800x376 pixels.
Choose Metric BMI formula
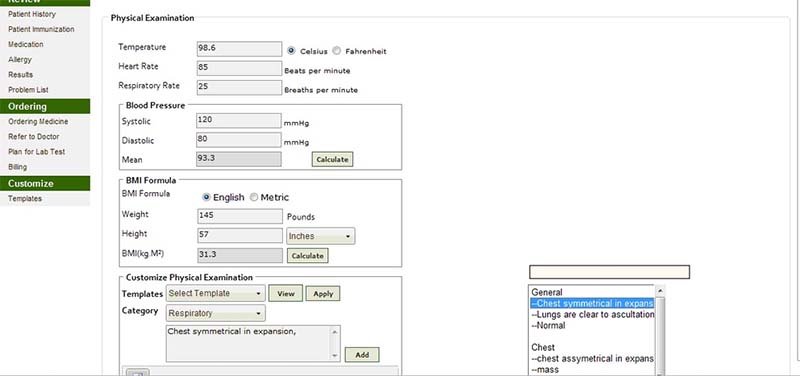pyautogui.click(x=254, y=197)
